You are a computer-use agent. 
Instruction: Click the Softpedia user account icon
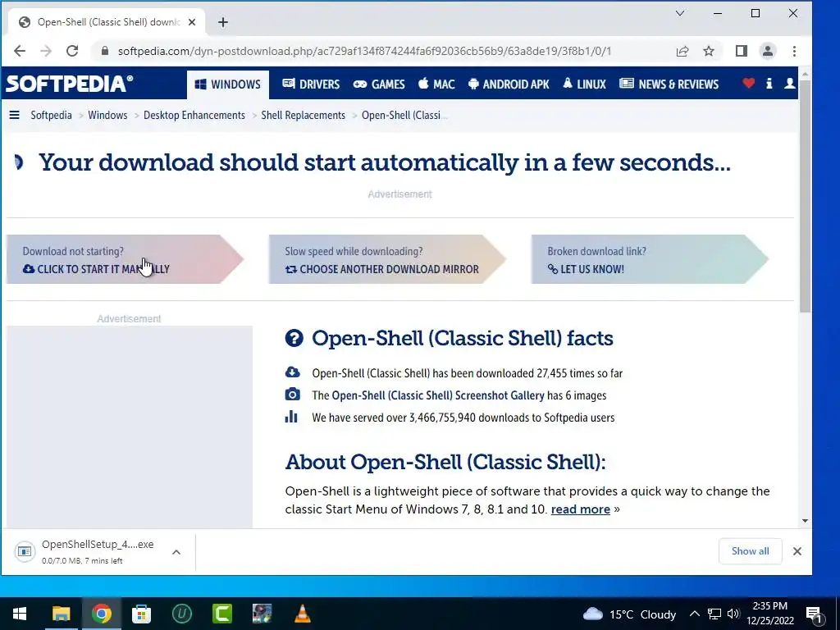(x=789, y=83)
